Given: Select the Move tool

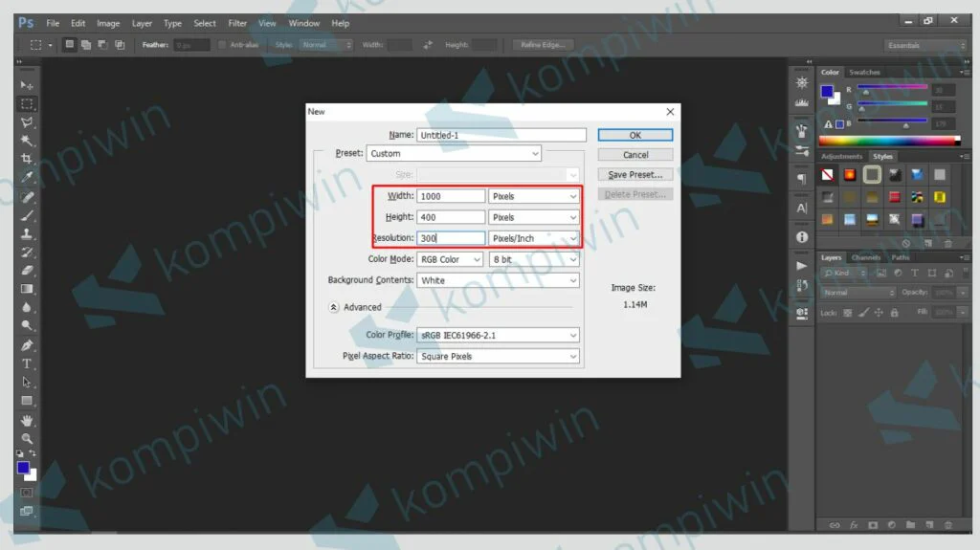Looking at the screenshot, I should [x=27, y=85].
